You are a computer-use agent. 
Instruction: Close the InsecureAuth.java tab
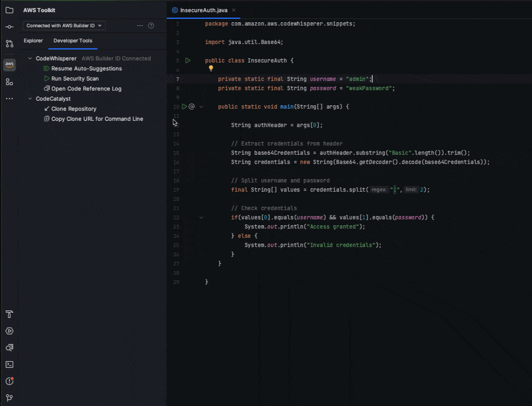pyautogui.click(x=234, y=10)
